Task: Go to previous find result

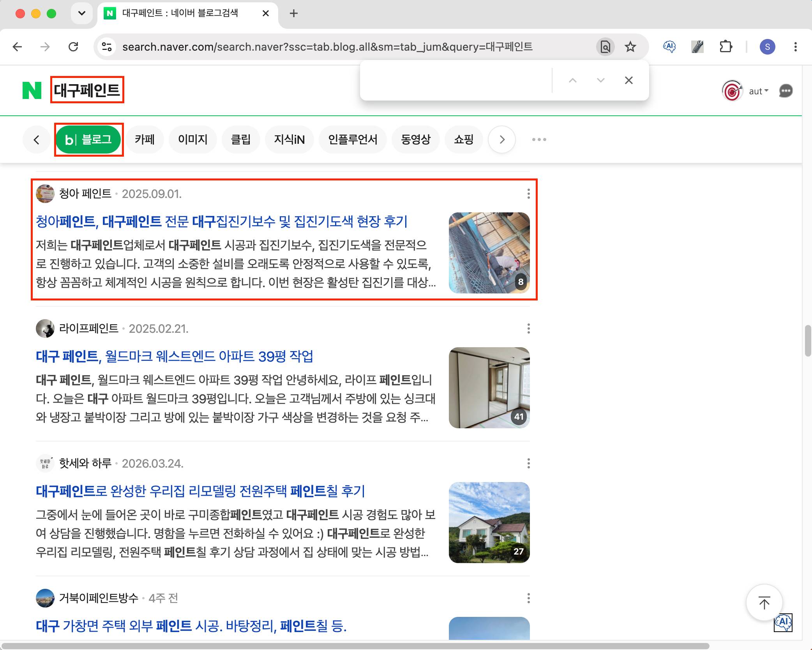Action: [572, 80]
